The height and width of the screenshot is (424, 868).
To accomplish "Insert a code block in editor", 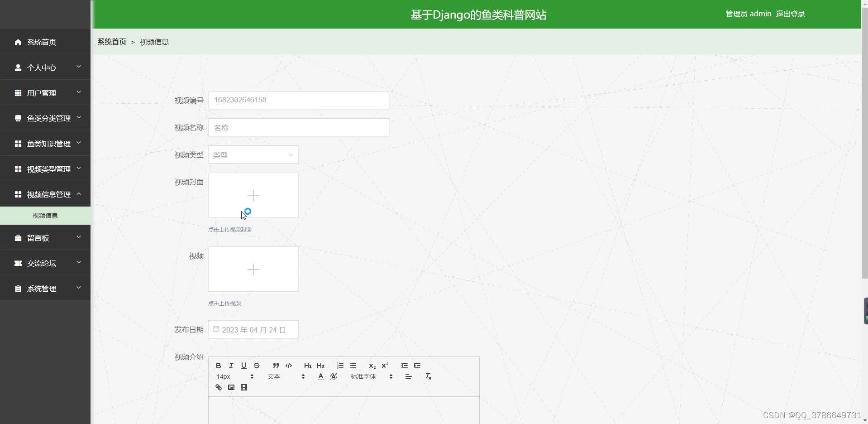I will [288, 366].
